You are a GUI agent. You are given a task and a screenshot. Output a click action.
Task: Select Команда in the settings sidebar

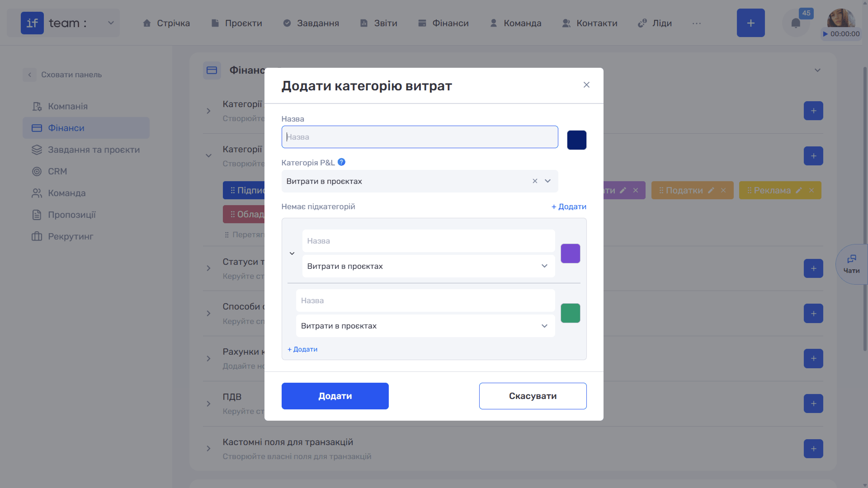(x=86, y=193)
